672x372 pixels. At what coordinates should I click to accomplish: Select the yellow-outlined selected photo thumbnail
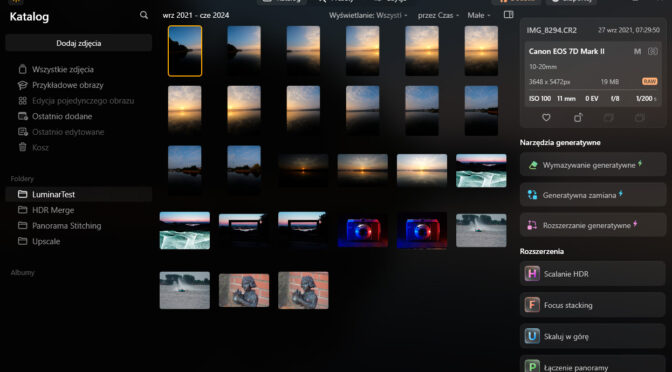tap(185, 51)
